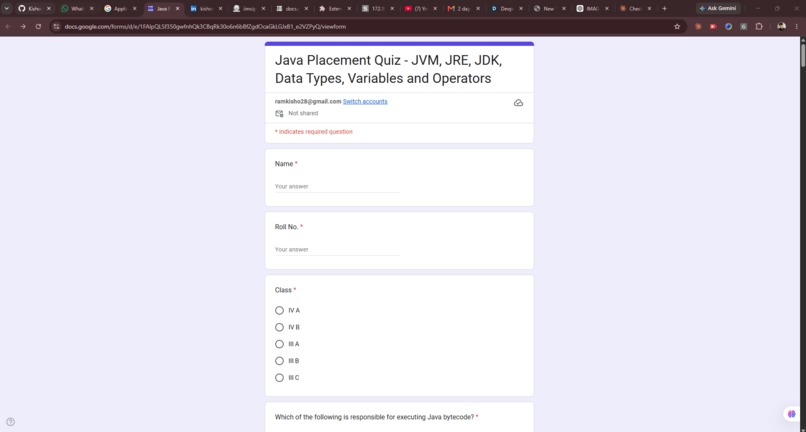Open a new browser tab
The width and height of the screenshot is (806, 432).
tap(664, 8)
